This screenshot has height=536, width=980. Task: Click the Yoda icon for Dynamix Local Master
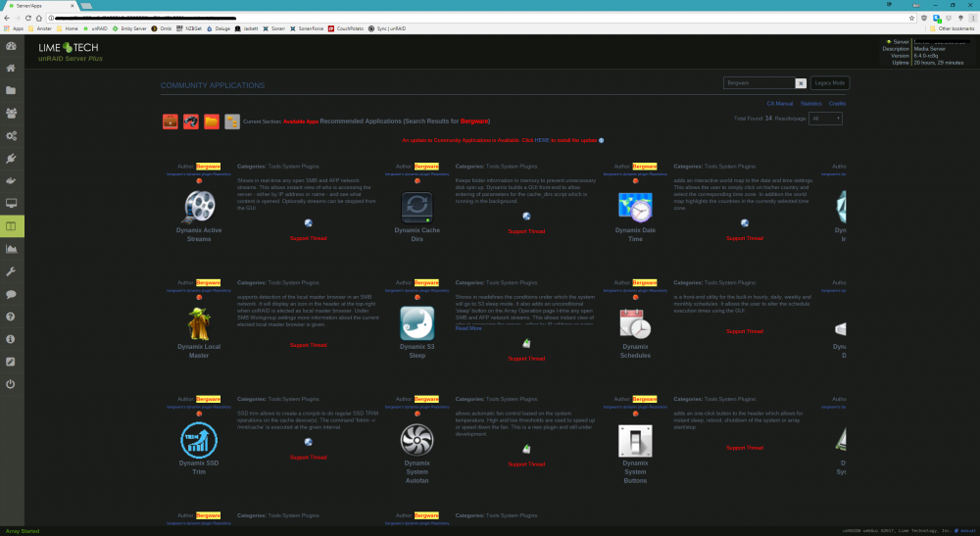199,323
